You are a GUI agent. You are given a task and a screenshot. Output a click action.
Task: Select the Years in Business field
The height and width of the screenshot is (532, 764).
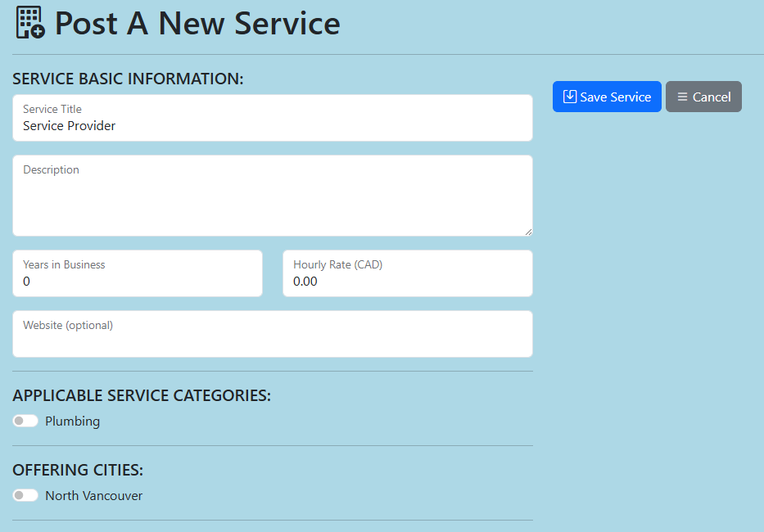(137, 281)
